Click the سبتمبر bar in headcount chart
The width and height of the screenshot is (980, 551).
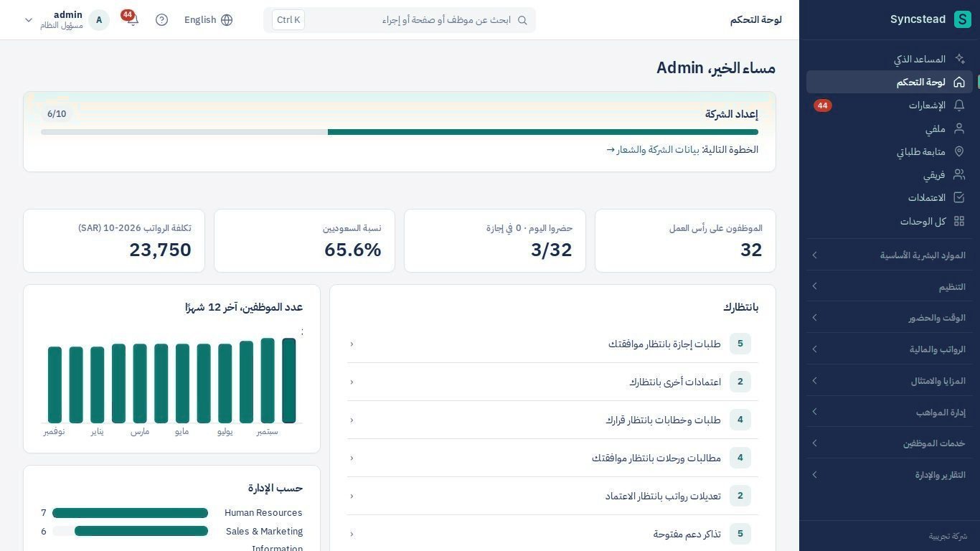268,381
